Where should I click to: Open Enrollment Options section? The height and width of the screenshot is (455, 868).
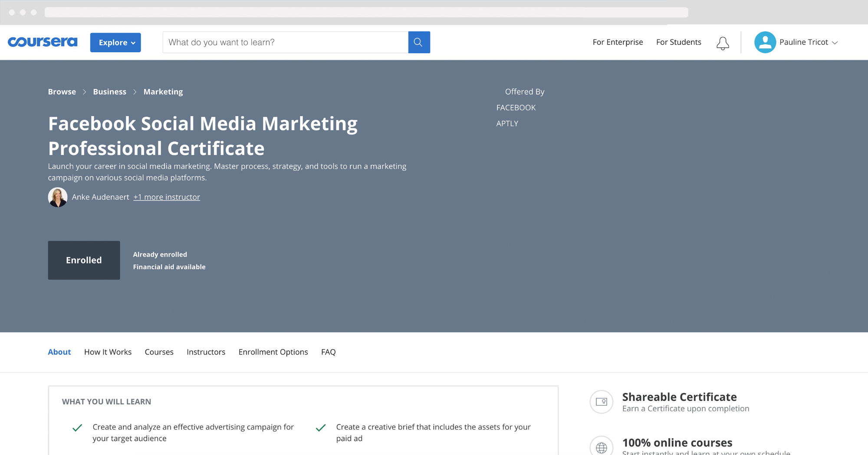point(273,352)
